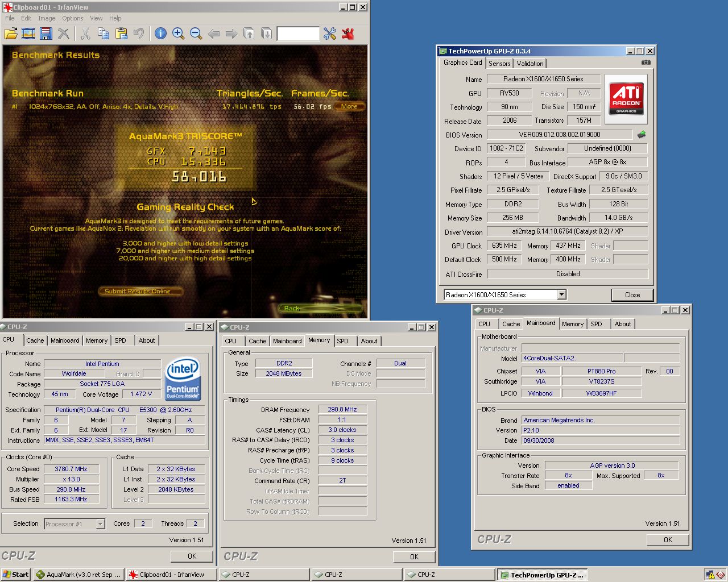
Task: Open About tab in Mainboard CPU-Z window
Action: 623,324
